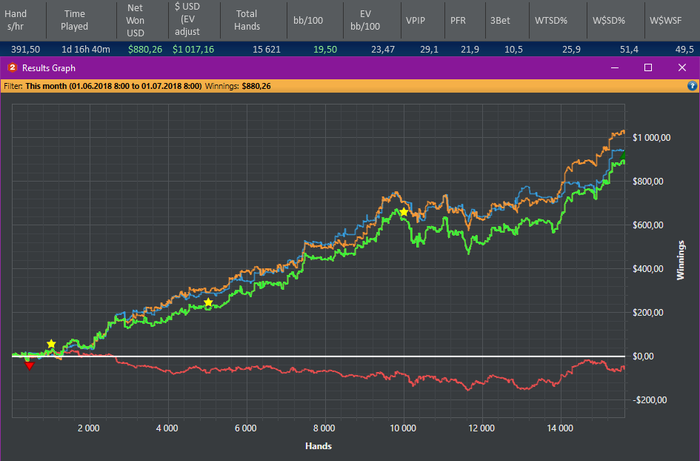Select the 25,9 WTSD% cell
700x461 pixels.
point(571,49)
